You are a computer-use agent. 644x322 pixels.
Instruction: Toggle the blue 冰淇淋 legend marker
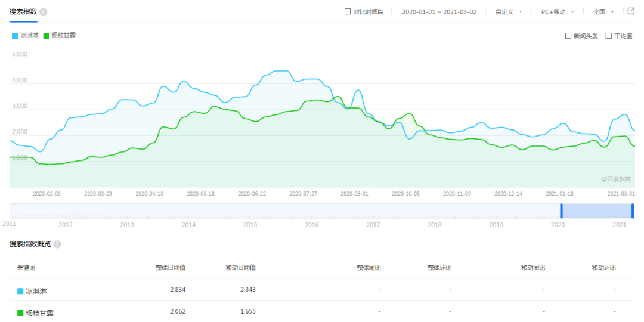coord(15,36)
